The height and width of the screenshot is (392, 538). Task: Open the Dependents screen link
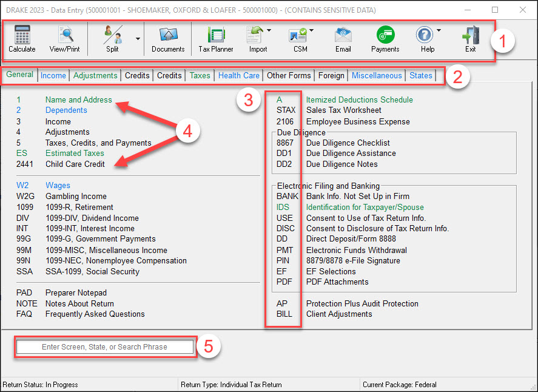point(66,110)
